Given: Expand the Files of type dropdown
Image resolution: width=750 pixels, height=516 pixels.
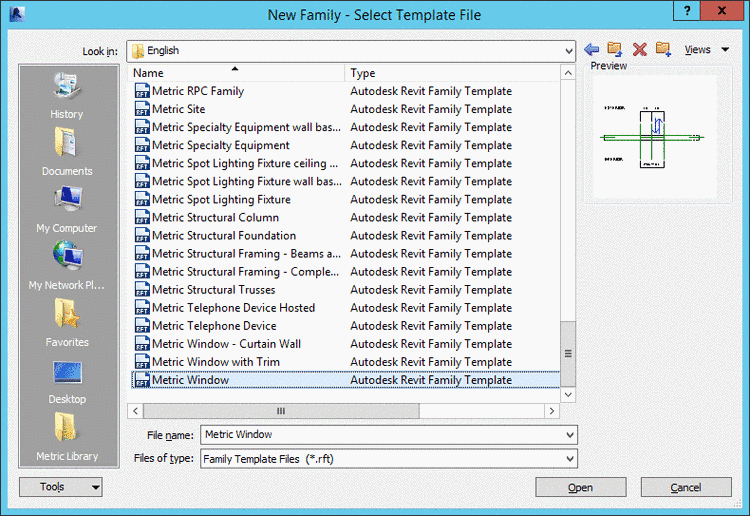Looking at the screenshot, I should pos(570,459).
